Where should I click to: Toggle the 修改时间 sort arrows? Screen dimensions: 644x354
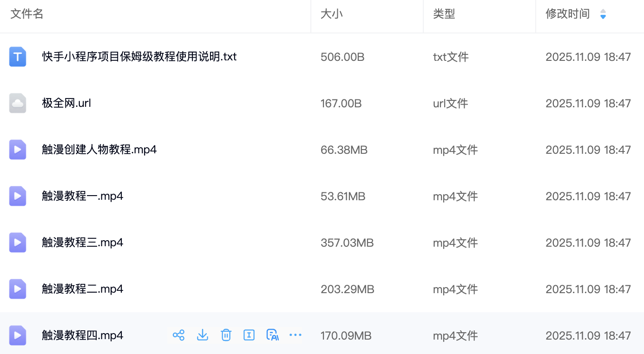[603, 14]
